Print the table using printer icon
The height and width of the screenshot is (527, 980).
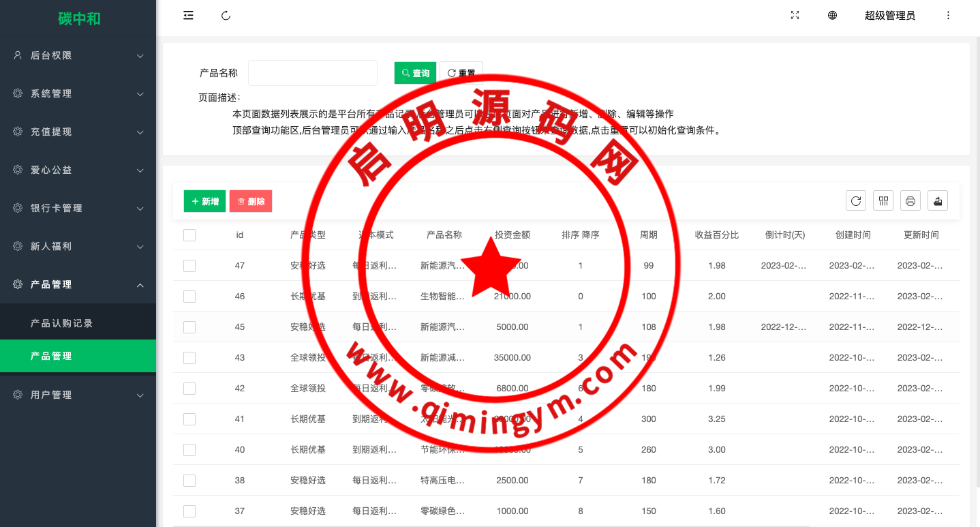coord(910,200)
